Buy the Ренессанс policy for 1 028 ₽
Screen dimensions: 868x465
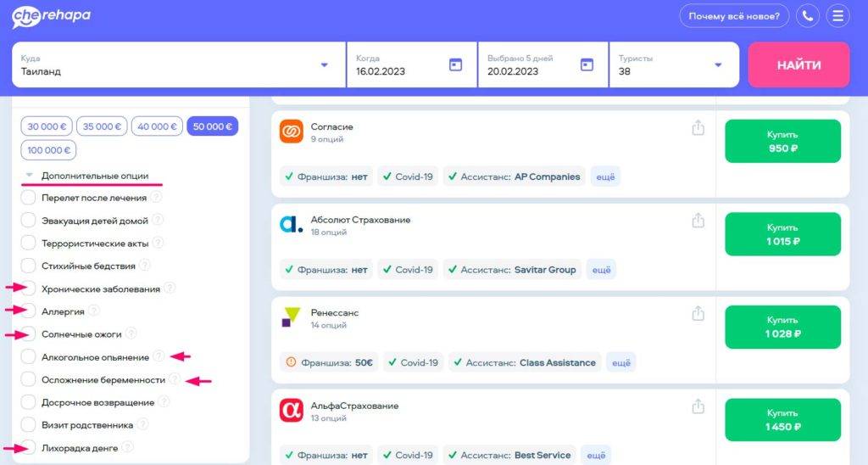click(x=782, y=328)
